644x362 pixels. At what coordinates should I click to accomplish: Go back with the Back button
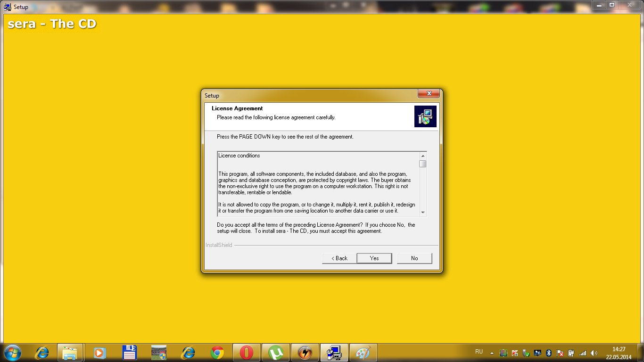[x=339, y=258]
